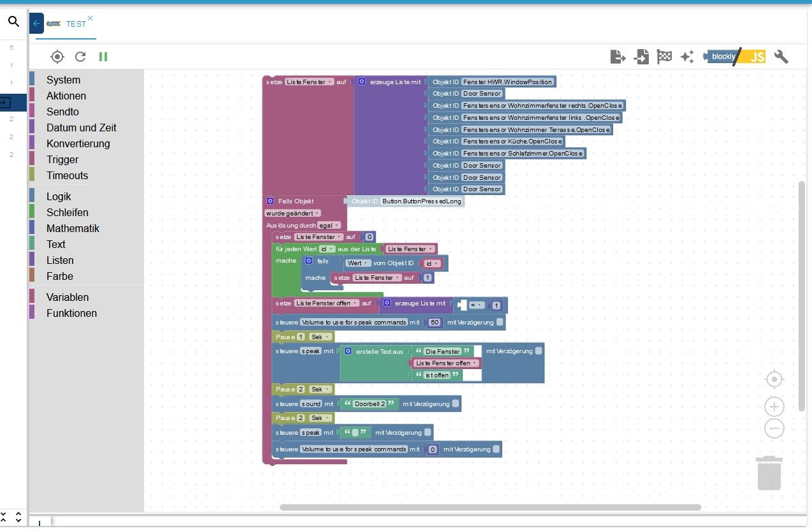Enable delay checkbox on Volume 50 block
This screenshot has height=531, width=812.
[500, 323]
